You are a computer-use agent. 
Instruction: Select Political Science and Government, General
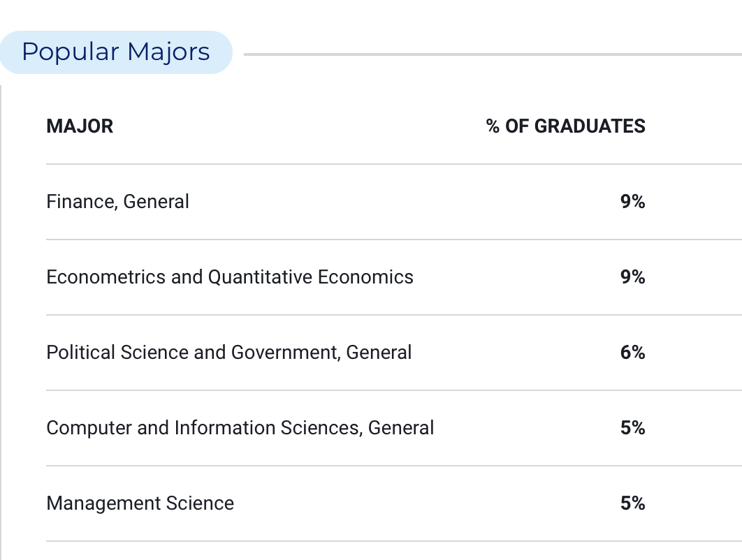[229, 353]
